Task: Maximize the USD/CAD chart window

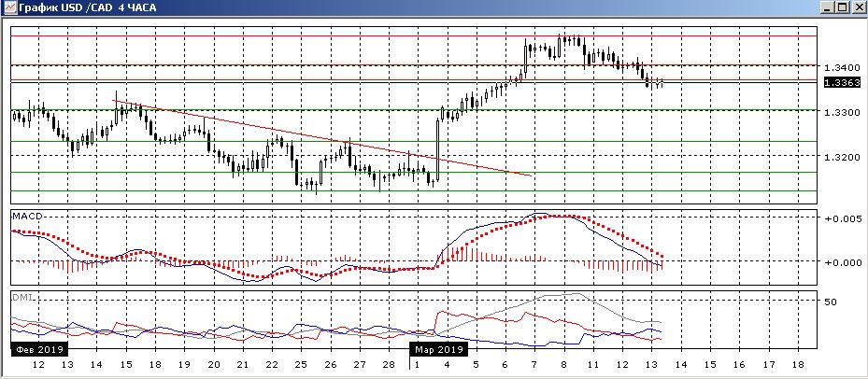Action: 843,8
